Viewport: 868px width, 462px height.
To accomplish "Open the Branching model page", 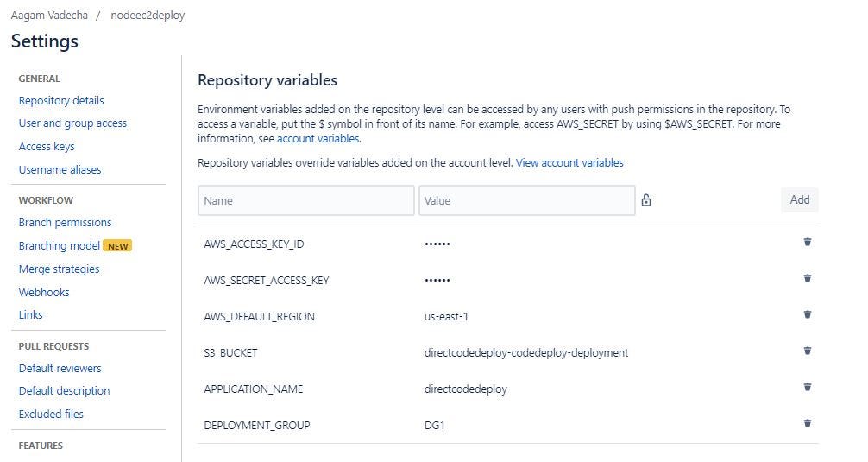I will pos(60,245).
